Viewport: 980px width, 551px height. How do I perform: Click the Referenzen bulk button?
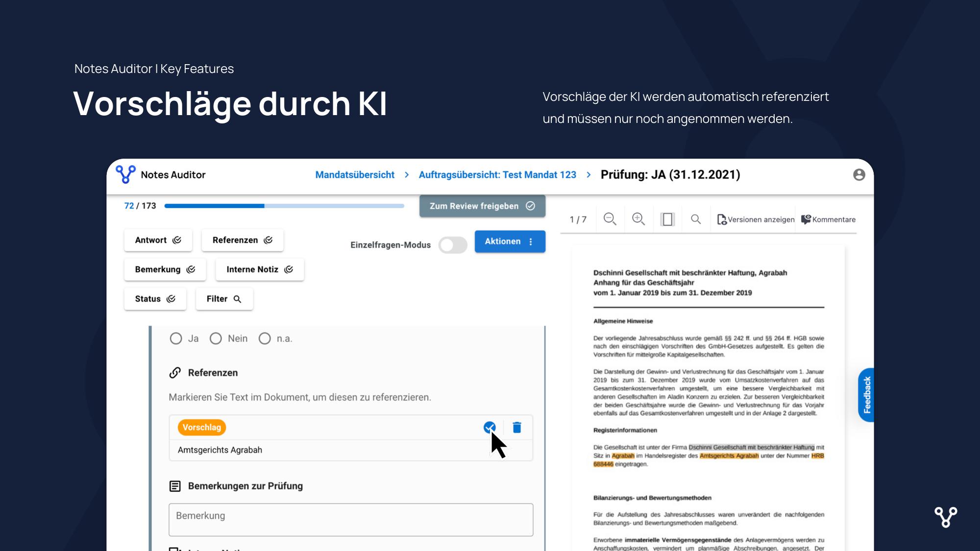tap(243, 240)
